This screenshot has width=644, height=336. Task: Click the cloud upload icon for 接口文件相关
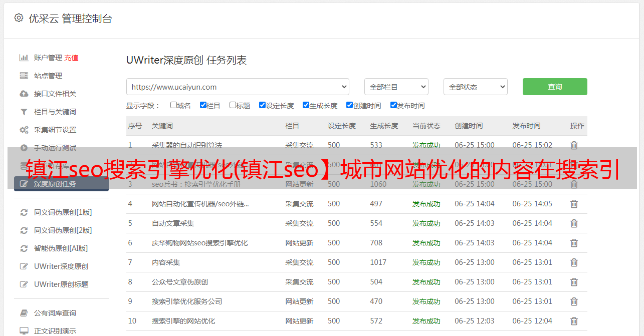24,94
